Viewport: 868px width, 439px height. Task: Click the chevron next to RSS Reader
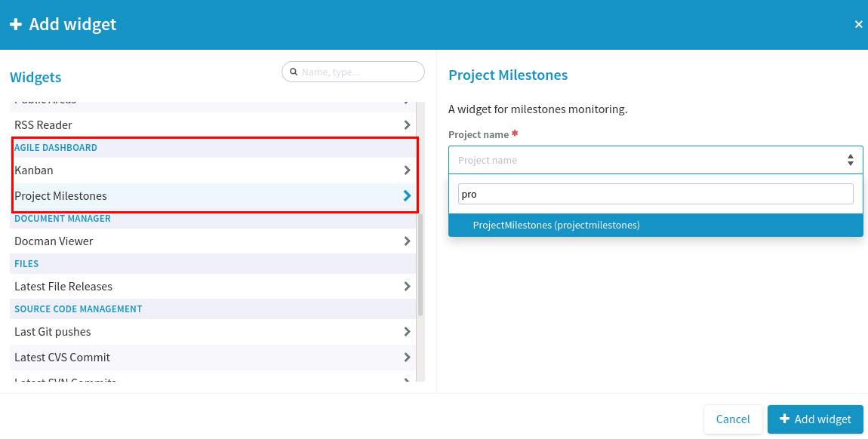pos(407,124)
